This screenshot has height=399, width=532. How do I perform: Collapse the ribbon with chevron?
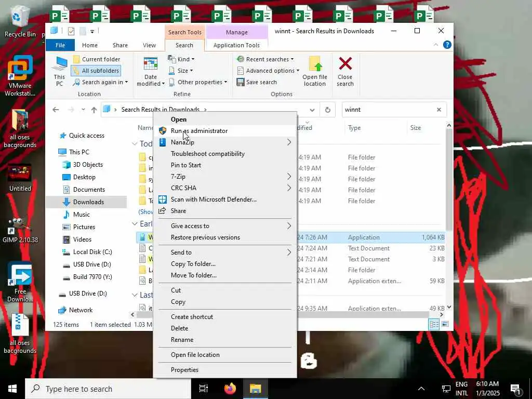pyautogui.click(x=436, y=45)
